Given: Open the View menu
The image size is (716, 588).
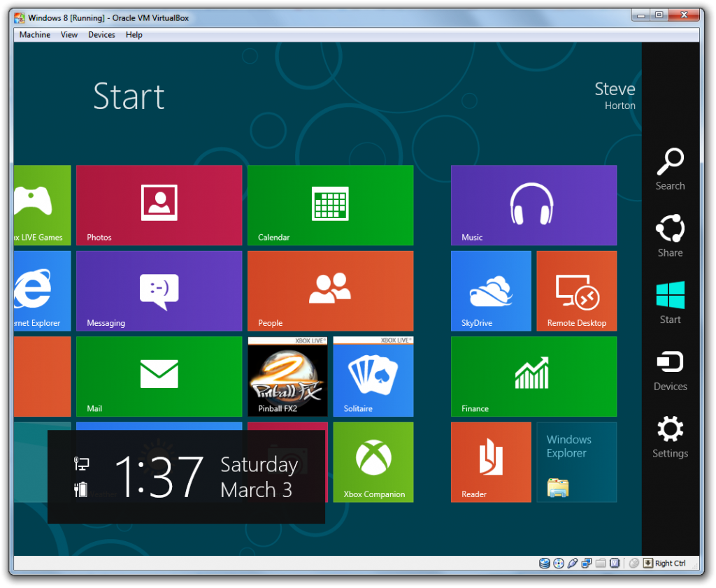Looking at the screenshot, I should point(69,35).
